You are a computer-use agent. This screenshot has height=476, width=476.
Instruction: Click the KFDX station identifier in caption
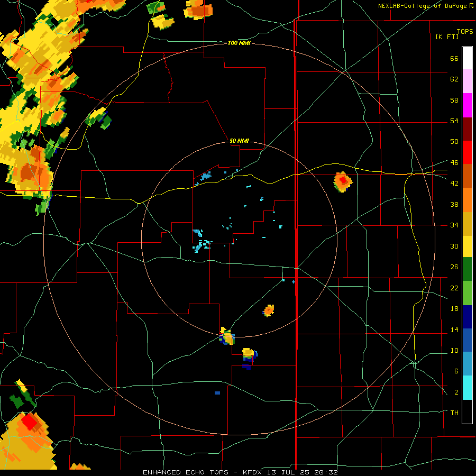pos(253,472)
